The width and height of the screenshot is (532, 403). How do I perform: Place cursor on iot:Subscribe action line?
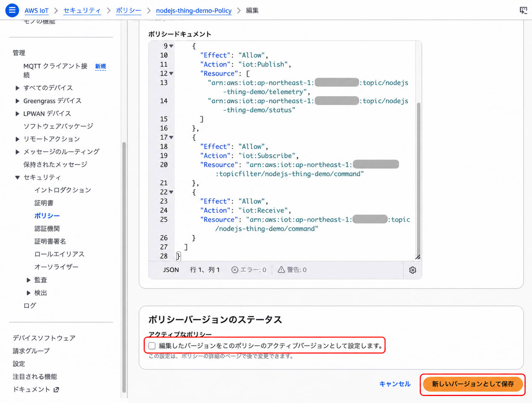249,156
